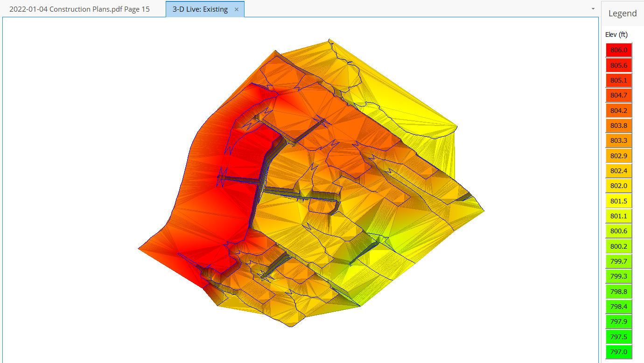
Task: Switch to Construction Plans.pdf Page 15 tab
Action: [79, 9]
